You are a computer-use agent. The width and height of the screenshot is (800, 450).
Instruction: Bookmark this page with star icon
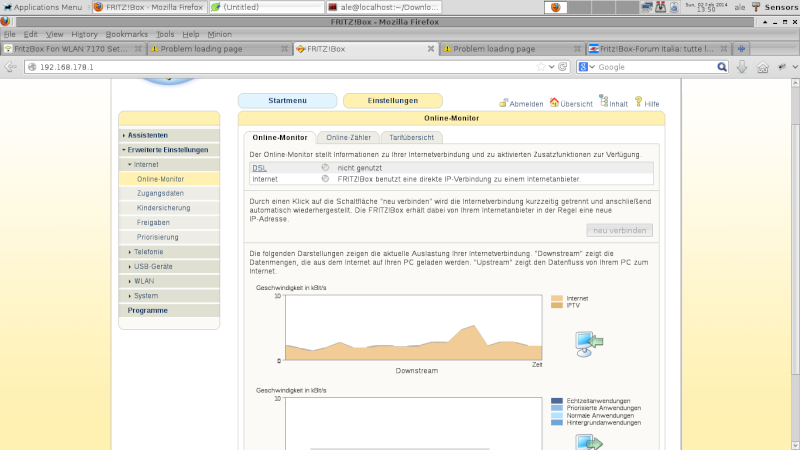[x=541, y=67]
